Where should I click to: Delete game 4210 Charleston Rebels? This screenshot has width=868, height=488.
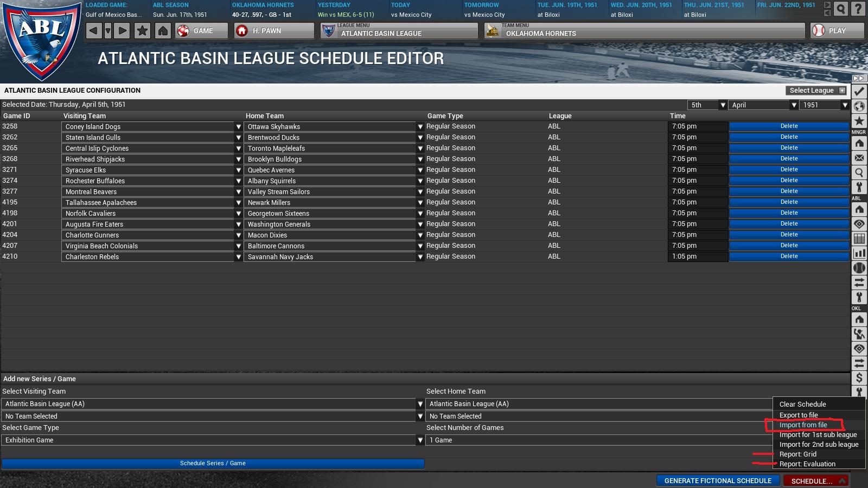(x=789, y=256)
